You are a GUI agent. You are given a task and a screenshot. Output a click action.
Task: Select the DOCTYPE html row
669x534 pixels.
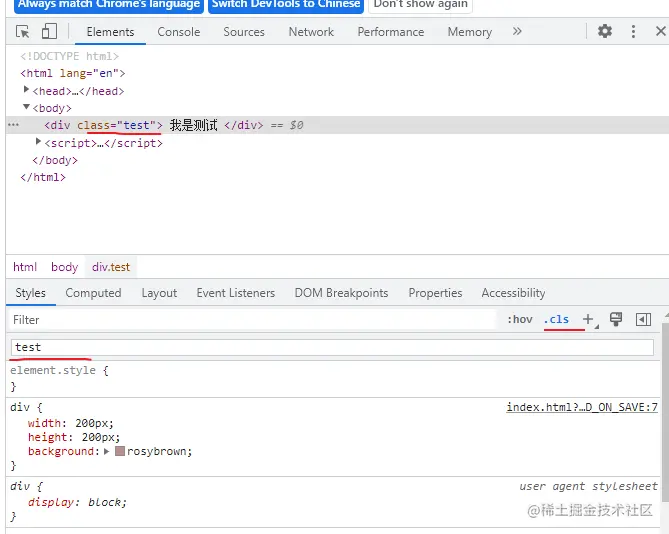pos(69,56)
